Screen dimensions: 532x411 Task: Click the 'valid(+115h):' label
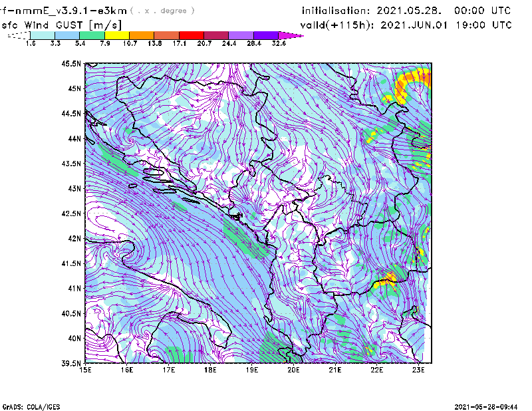[x=338, y=25]
